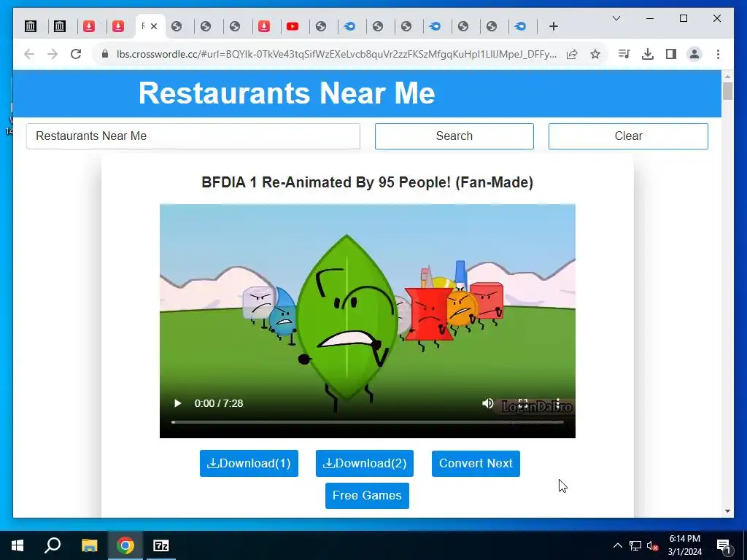The image size is (747, 560).
Task: Open File Explorer from the taskbar
Action: (x=89, y=545)
